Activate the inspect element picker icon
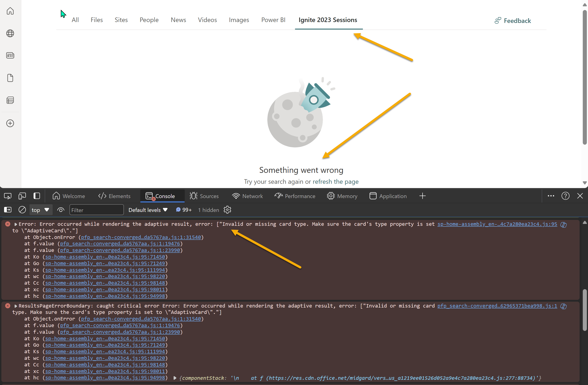The height and width of the screenshot is (385, 588). click(x=8, y=196)
